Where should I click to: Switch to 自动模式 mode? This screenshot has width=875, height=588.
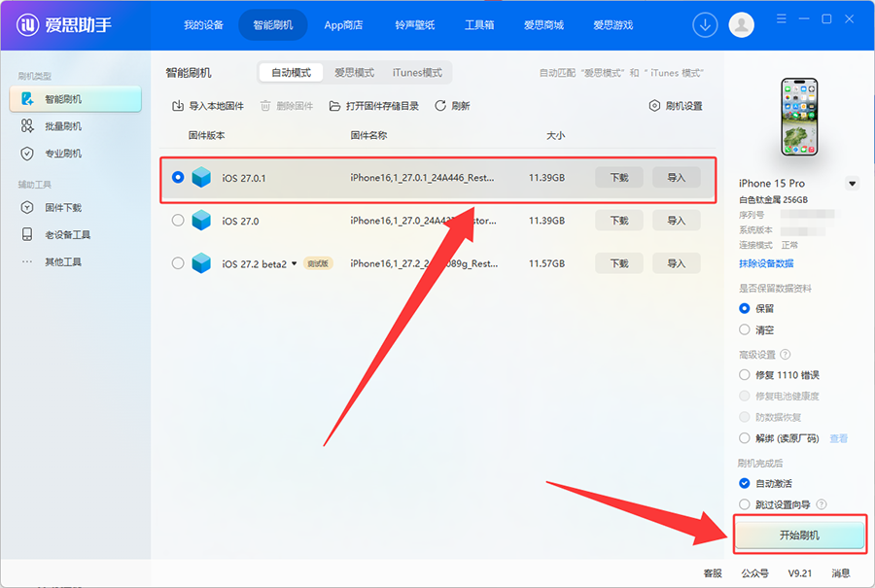coord(291,73)
